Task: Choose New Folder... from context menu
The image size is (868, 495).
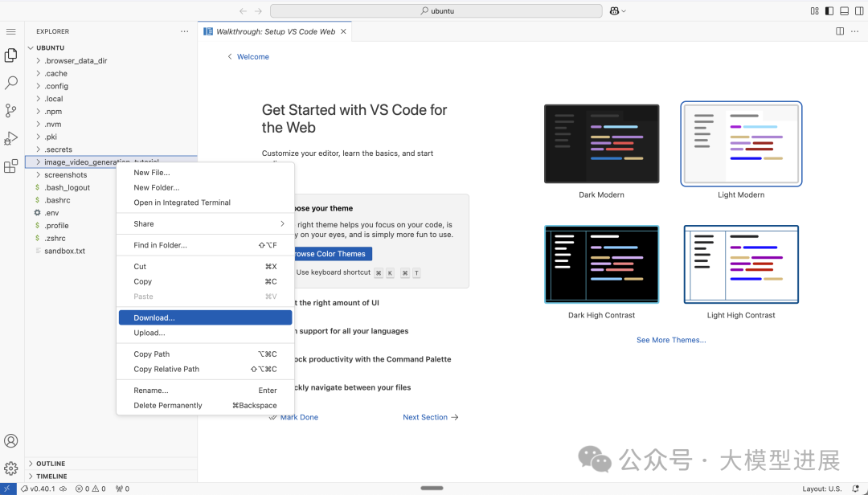Action: coord(206,188)
